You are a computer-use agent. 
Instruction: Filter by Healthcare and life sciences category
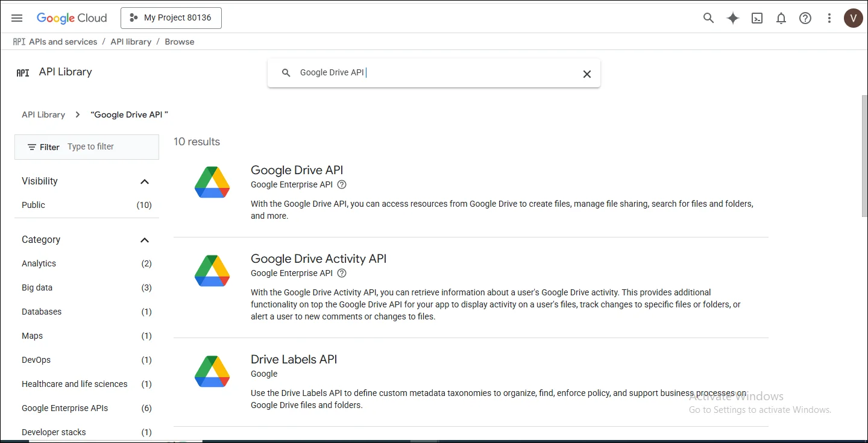(x=87, y=384)
